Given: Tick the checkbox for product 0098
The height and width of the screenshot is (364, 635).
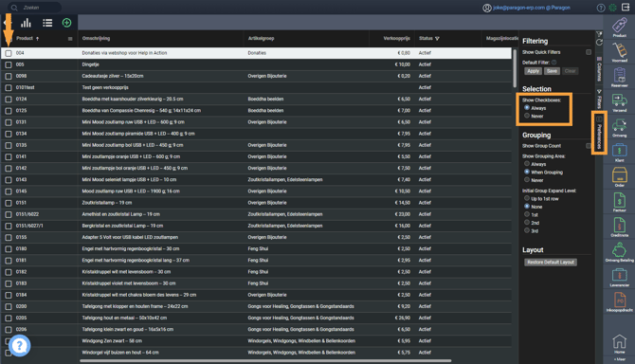Looking at the screenshot, I should click(9, 76).
